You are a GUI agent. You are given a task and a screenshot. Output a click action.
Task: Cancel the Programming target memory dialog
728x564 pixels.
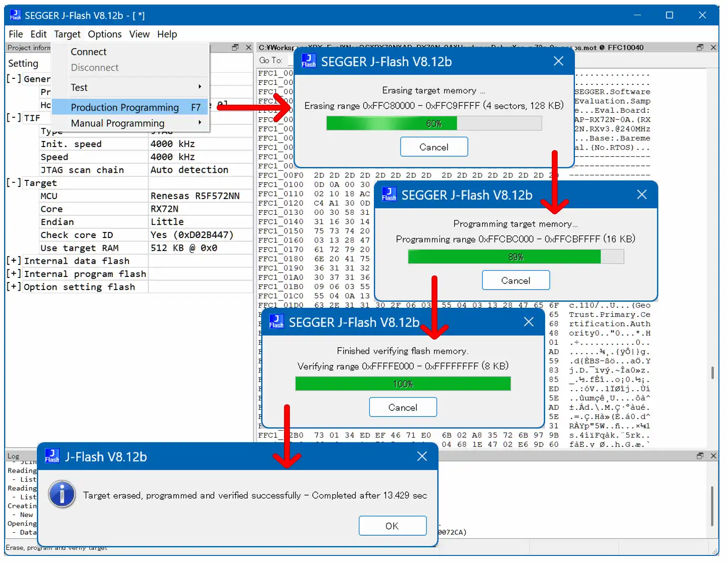click(516, 280)
